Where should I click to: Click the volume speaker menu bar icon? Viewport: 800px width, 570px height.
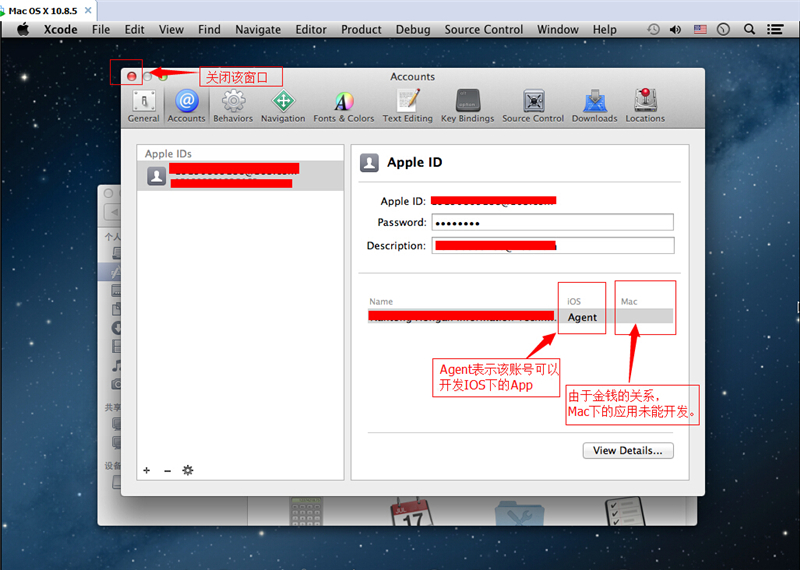(x=676, y=30)
